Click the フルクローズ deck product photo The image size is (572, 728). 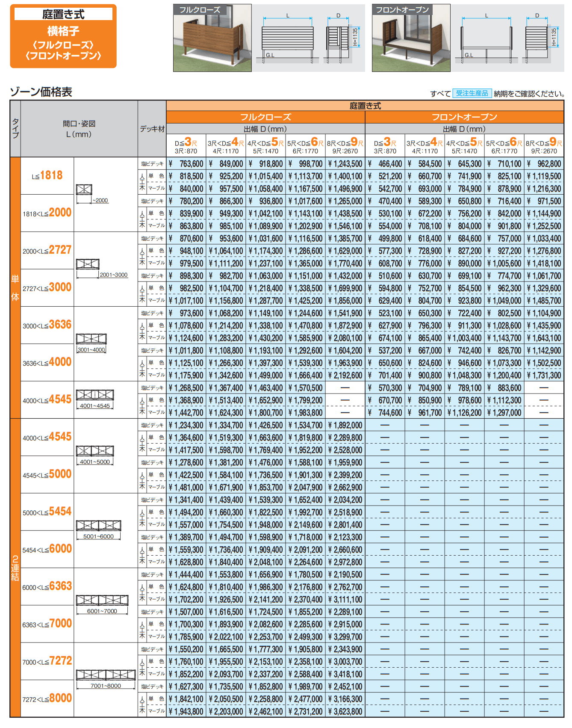tap(212, 38)
